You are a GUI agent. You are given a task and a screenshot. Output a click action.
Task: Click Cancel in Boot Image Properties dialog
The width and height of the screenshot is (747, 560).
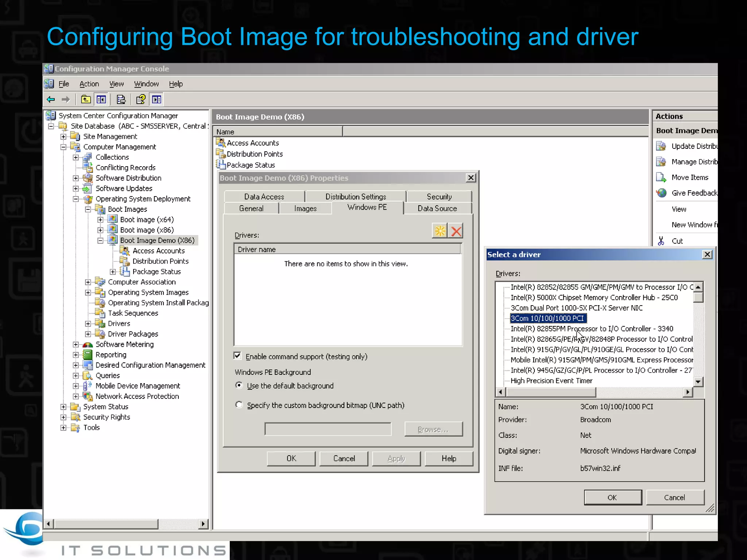[344, 458]
